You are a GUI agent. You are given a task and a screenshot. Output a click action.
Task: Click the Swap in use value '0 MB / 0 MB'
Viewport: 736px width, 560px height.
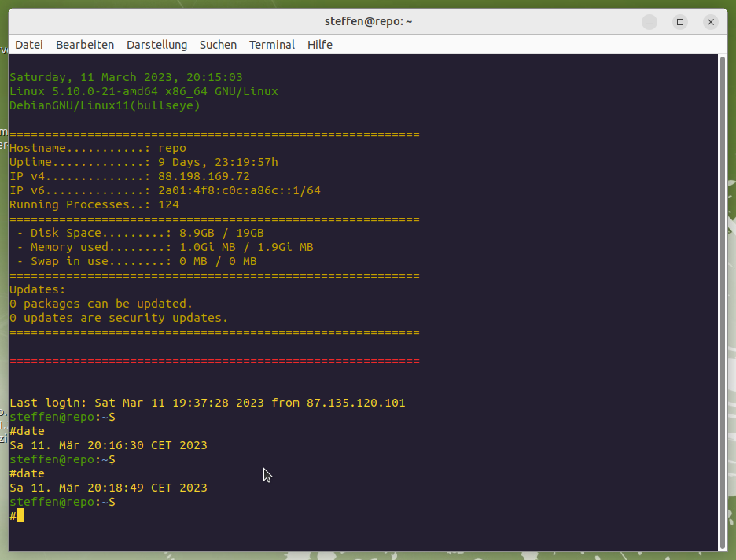click(219, 261)
